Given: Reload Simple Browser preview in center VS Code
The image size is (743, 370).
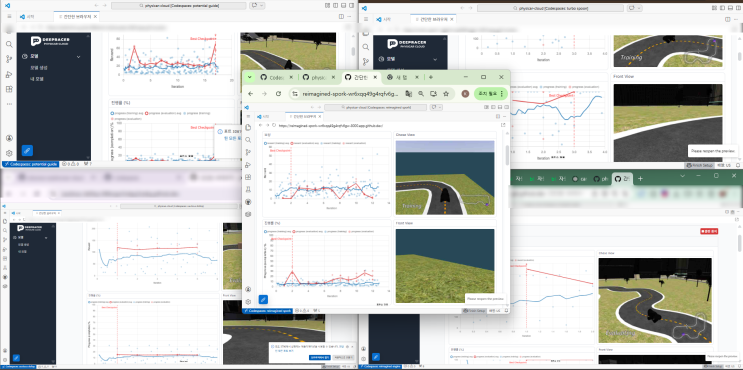Looking at the screenshot, I should [273, 126].
